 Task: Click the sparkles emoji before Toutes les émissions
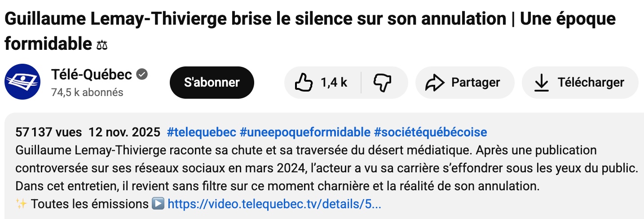coord(21,204)
